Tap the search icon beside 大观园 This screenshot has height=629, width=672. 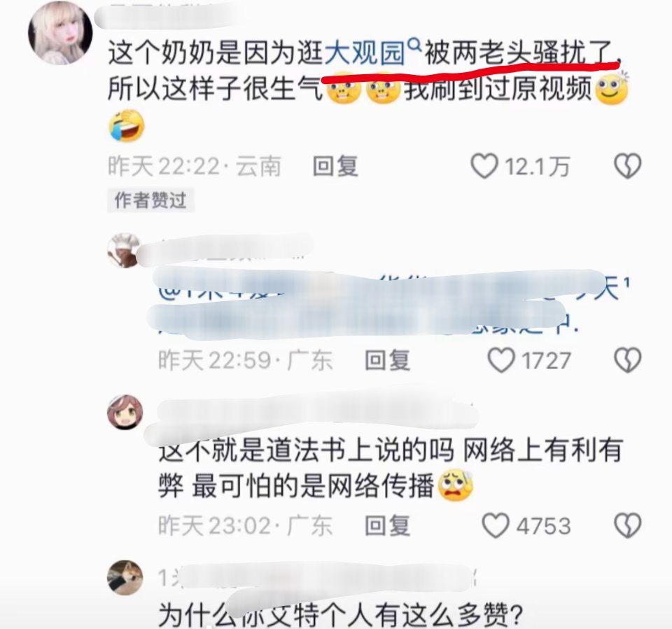414,44
